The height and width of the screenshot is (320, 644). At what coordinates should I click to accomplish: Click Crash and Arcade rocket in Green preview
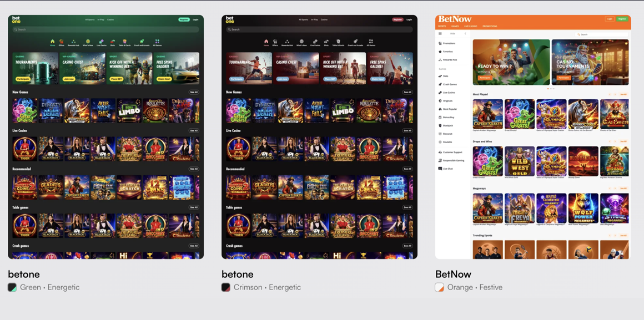click(x=142, y=42)
